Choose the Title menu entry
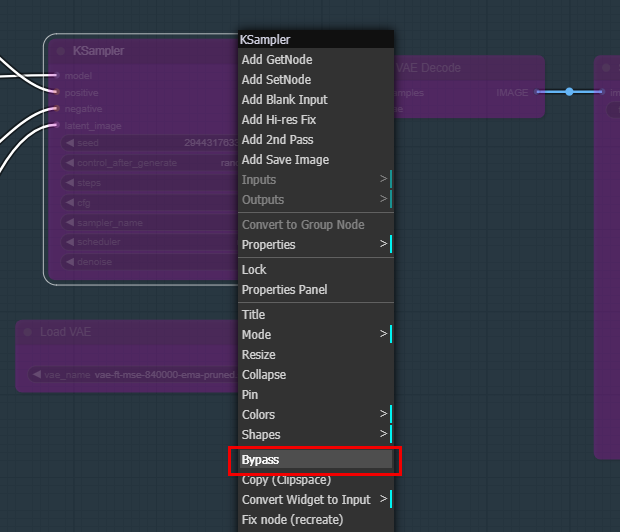Screen dimensions: 620x532 pos(316,315)
